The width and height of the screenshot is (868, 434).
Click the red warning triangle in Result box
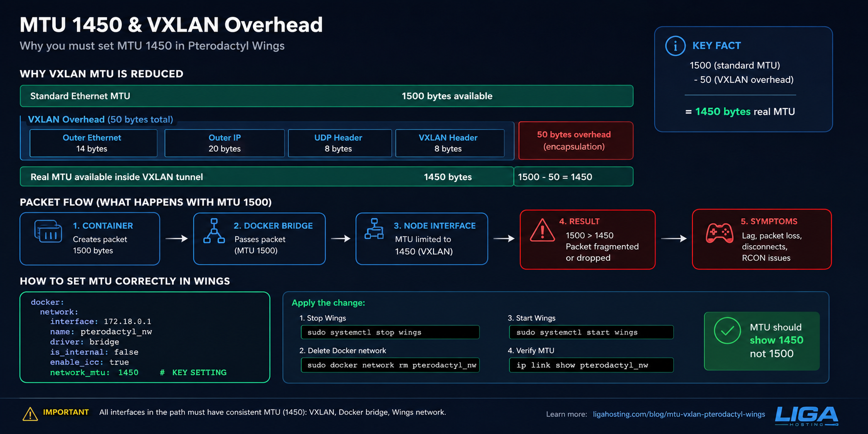point(542,230)
